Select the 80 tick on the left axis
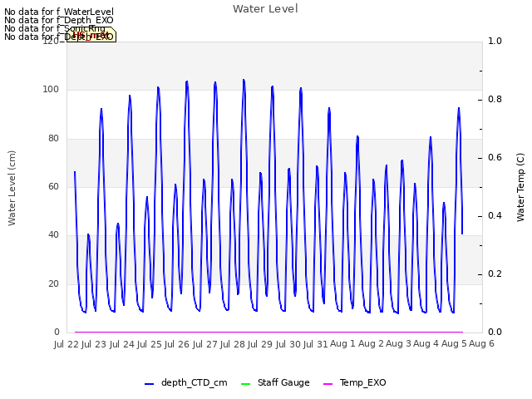Viewport: 532px width, 399px height. pos(53,139)
